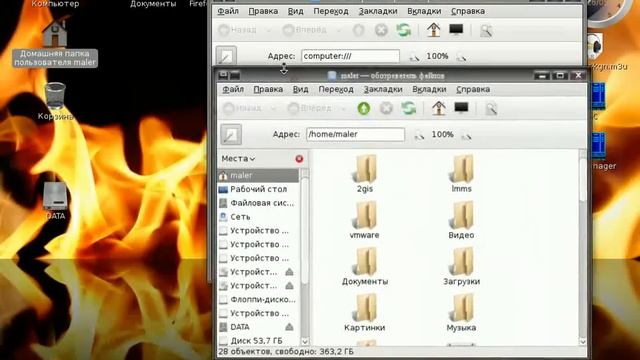Open the Картинки folder
The image size is (640, 360).
click(364, 312)
